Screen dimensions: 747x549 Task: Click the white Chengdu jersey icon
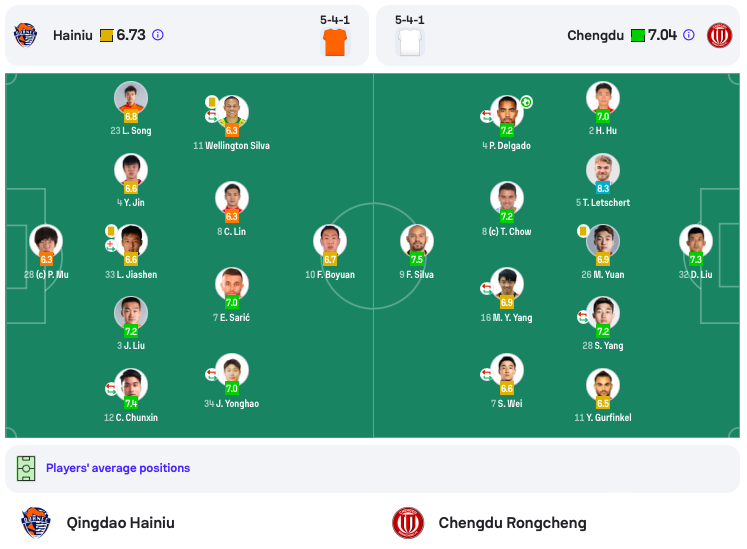click(410, 41)
